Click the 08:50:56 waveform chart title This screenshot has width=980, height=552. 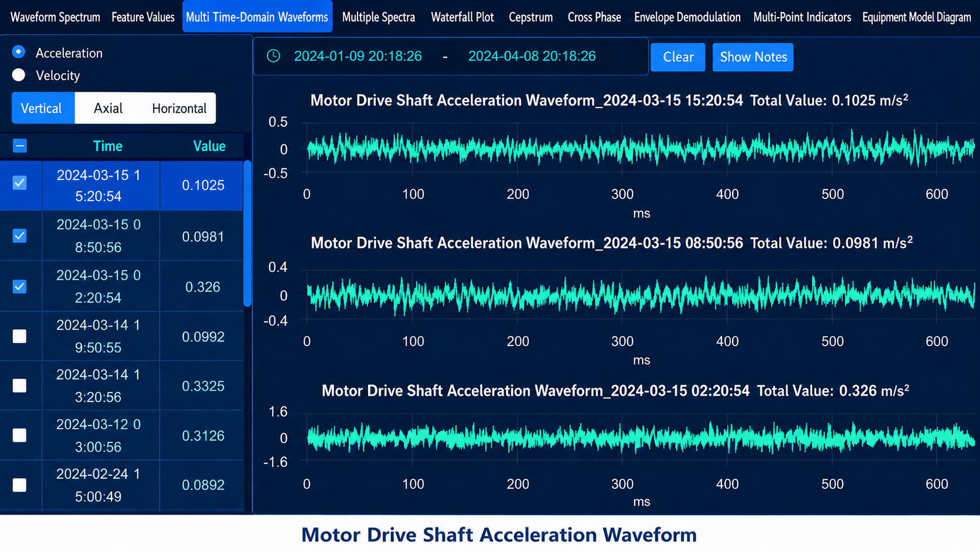tap(612, 243)
